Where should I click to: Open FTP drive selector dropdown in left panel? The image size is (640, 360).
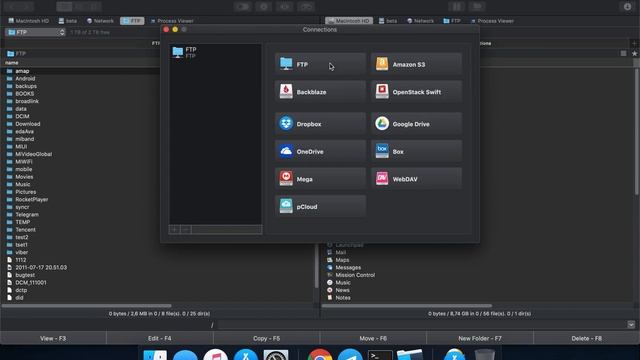pyautogui.click(x=35, y=32)
